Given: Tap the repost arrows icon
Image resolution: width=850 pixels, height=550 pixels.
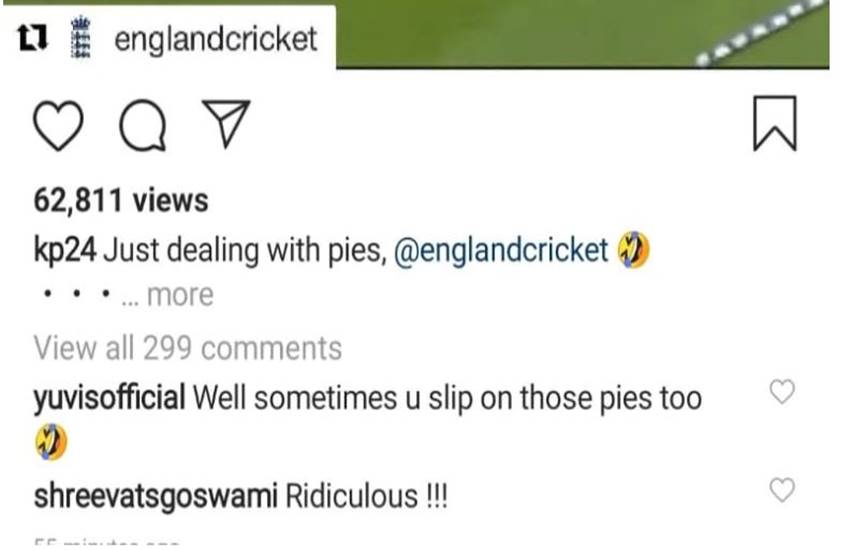Looking at the screenshot, I should (33, 38).
